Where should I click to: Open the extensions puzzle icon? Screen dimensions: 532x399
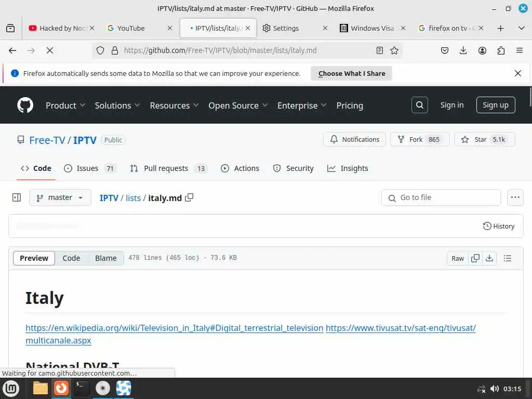pyautogui.click(x=501, y=50)
